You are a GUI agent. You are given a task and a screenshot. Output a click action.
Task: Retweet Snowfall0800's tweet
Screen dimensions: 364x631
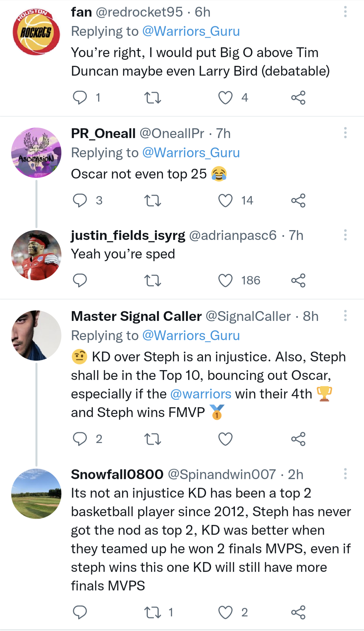[x=152, y=612]
